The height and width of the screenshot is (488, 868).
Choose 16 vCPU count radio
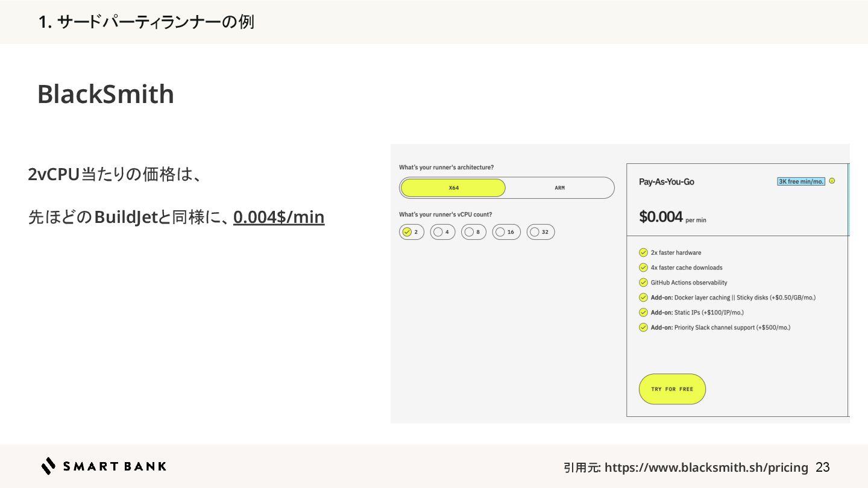click(x=506, y=232)
